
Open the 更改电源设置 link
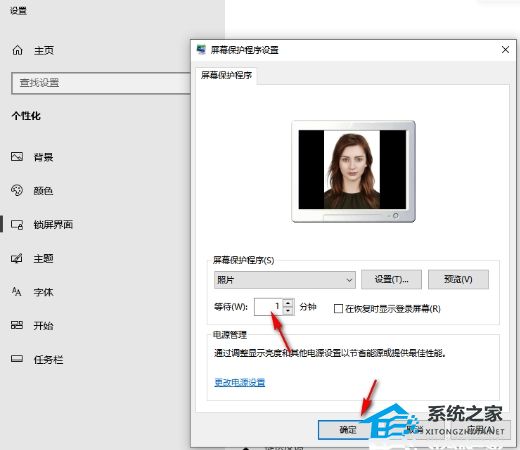(x=240, y=382)
